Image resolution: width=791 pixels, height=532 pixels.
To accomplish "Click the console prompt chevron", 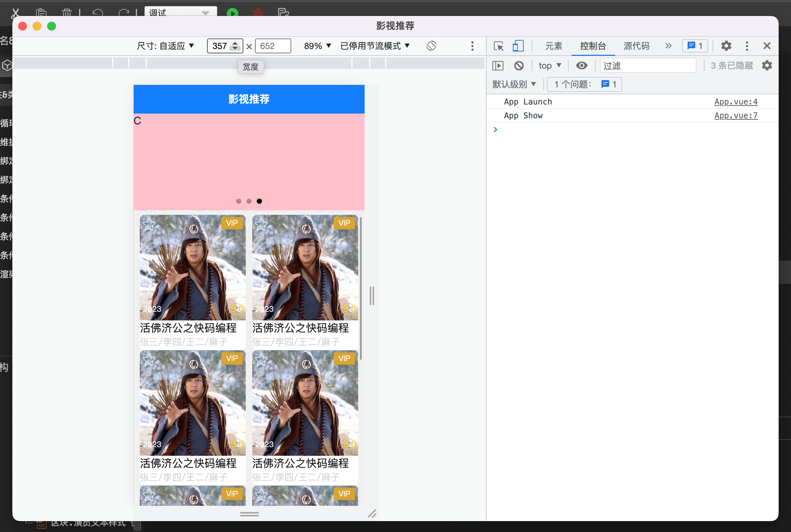I will click(495, 130).
